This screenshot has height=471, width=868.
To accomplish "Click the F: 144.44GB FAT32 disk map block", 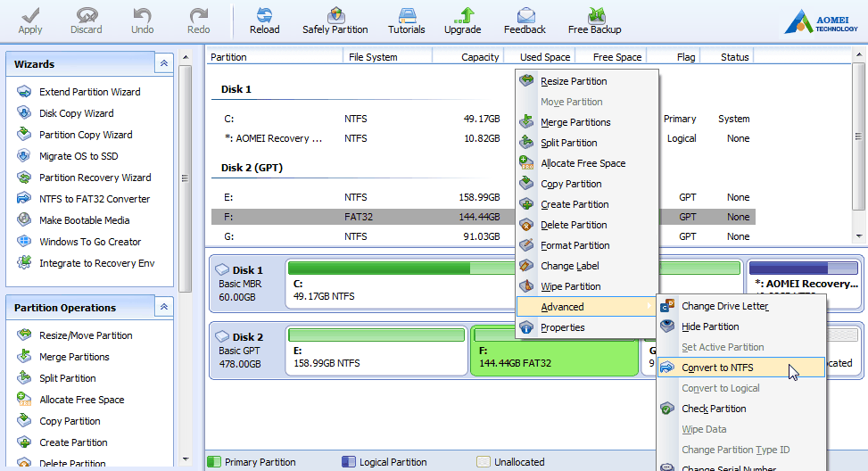I will (x=554, y=351).
